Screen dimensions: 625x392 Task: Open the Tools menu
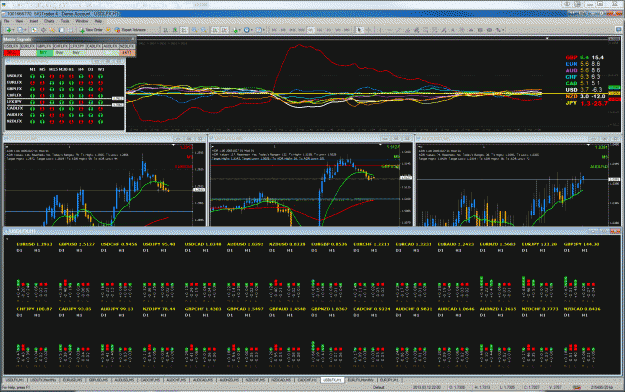coord(65,21)
